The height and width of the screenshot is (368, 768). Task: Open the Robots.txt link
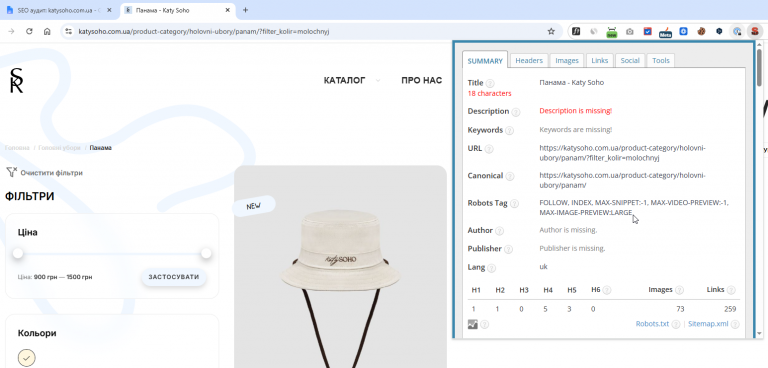point(652,324)
